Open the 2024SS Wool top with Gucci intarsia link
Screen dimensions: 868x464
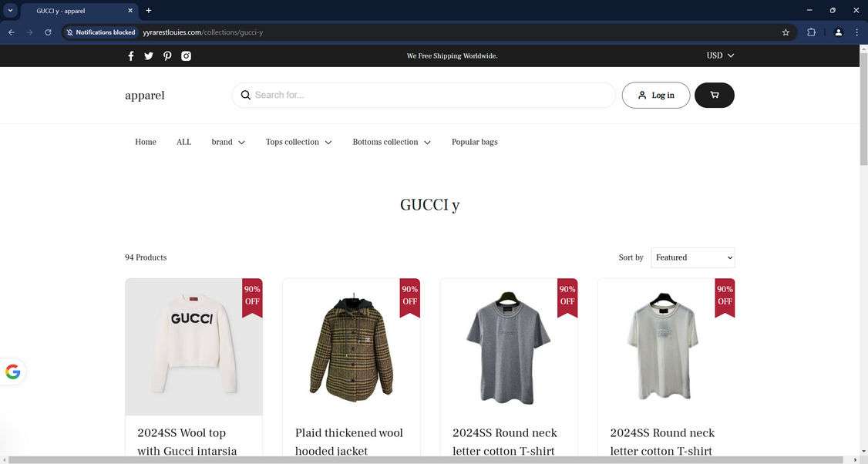click(x=187, y=442)
